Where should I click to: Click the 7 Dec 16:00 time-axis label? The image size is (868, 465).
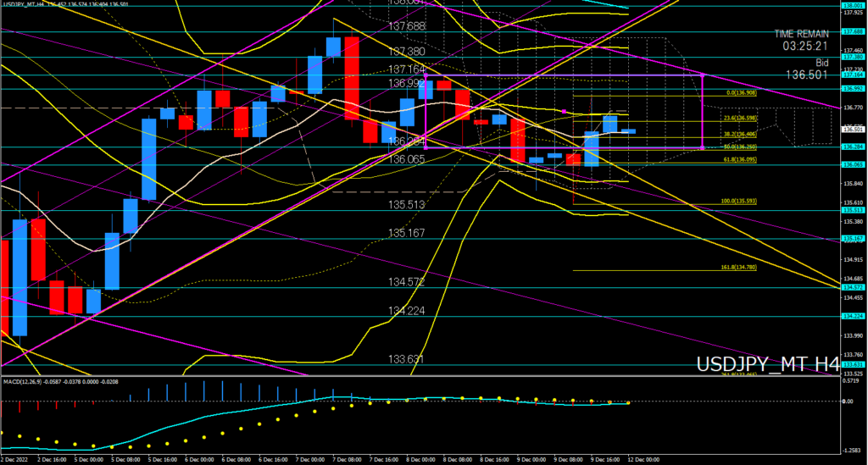(x=384, y=459)
